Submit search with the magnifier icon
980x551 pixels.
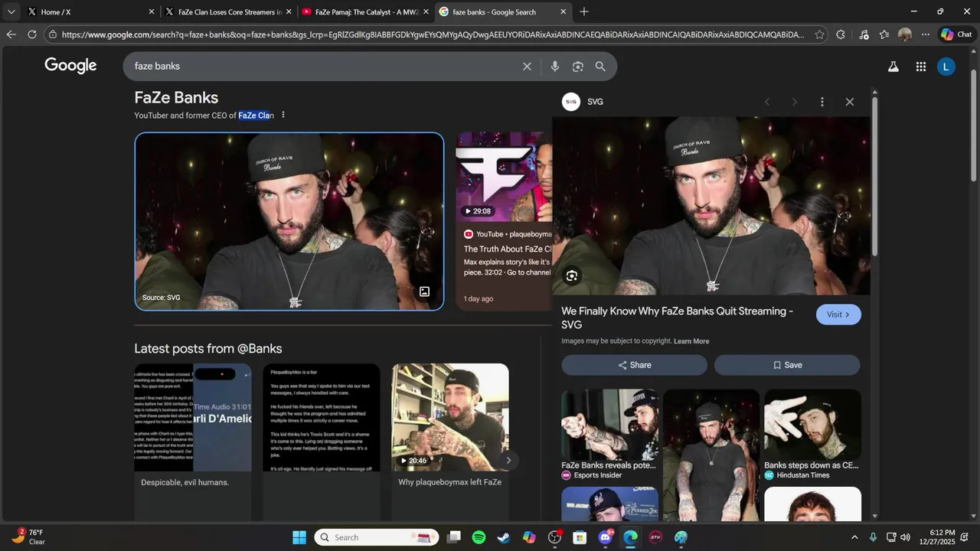tap(600, 67)
